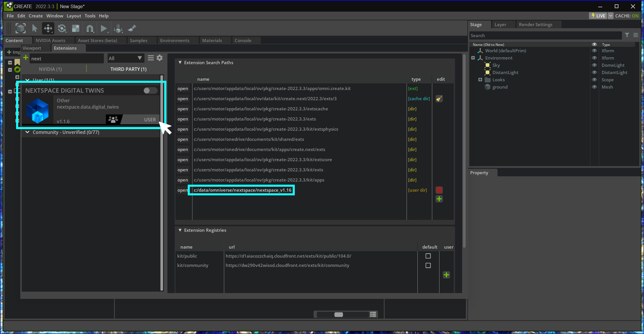
Task: Click broom icon next to cache dir
Action: [439, 99]
